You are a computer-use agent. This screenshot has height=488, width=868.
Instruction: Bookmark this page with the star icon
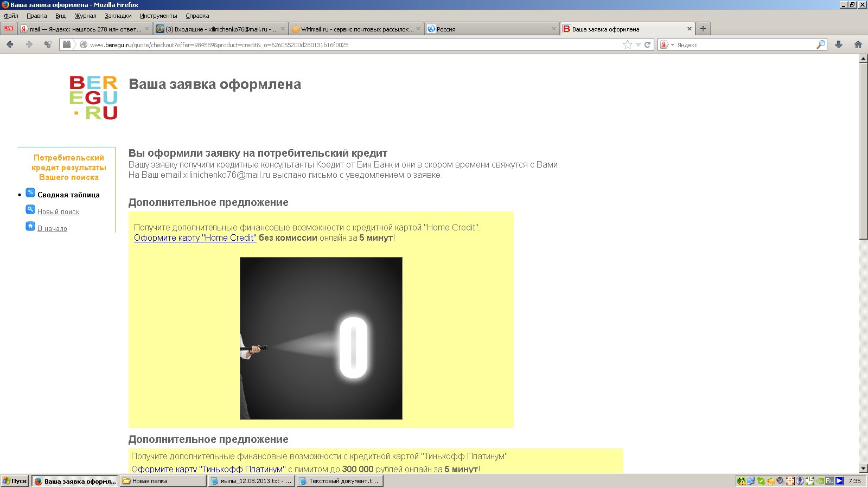coord(628,44)
